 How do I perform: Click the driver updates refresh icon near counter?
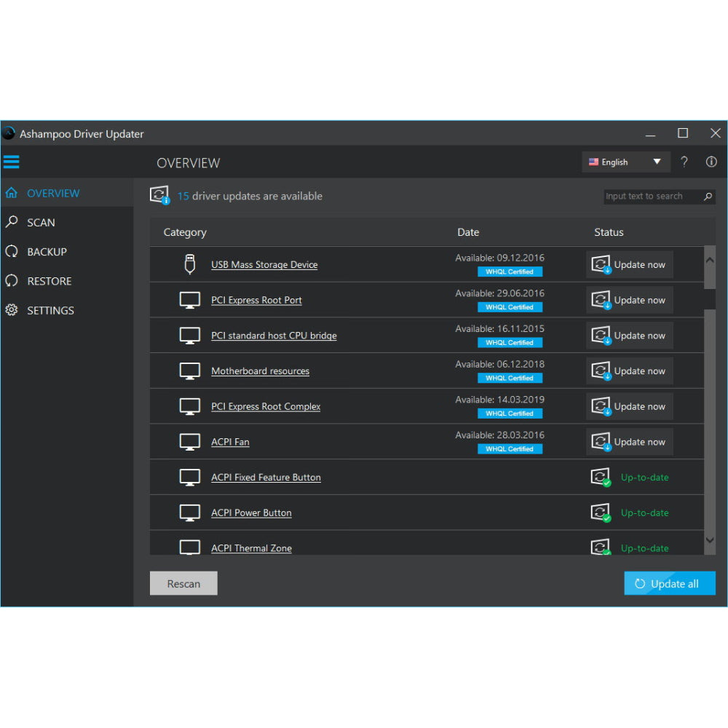point(159,195)
